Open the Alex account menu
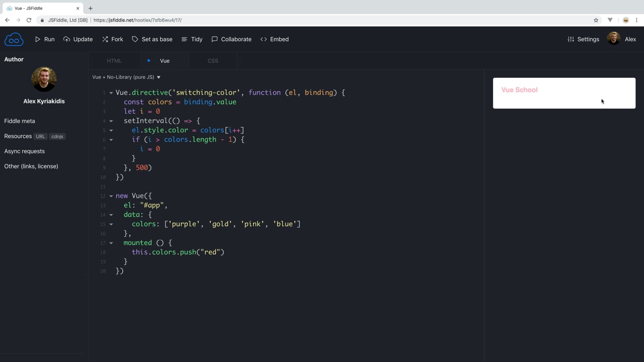This screenshot has height=362, width=644. click(630, 39)
